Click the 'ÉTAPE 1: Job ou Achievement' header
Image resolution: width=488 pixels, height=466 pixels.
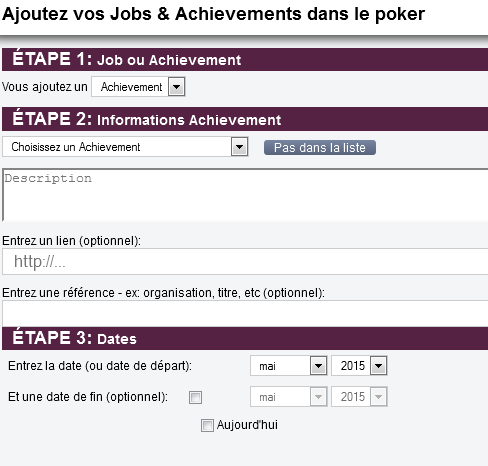click(245, 59)
